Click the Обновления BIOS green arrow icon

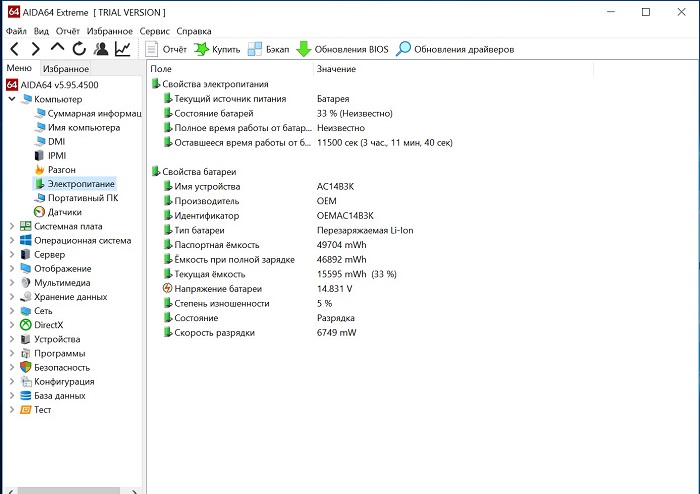(x=304, y=49)
